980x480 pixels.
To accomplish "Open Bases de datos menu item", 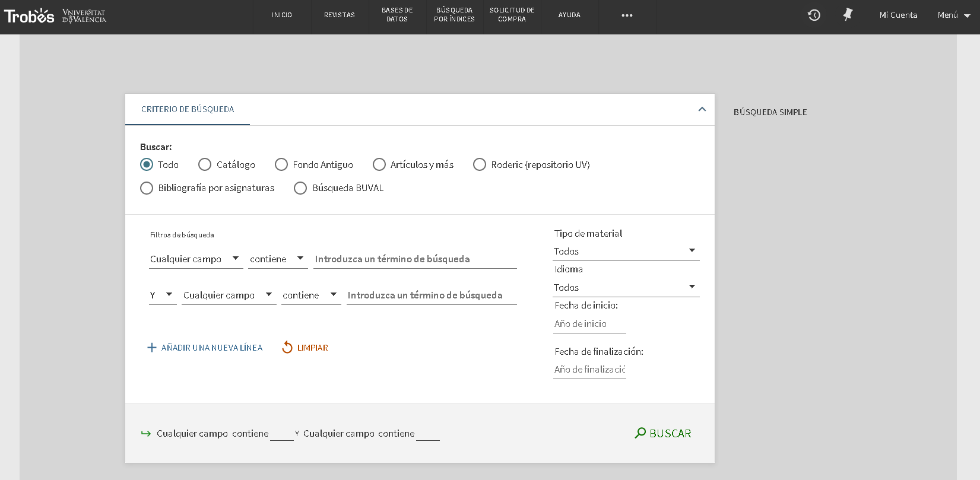I will 397,15.
